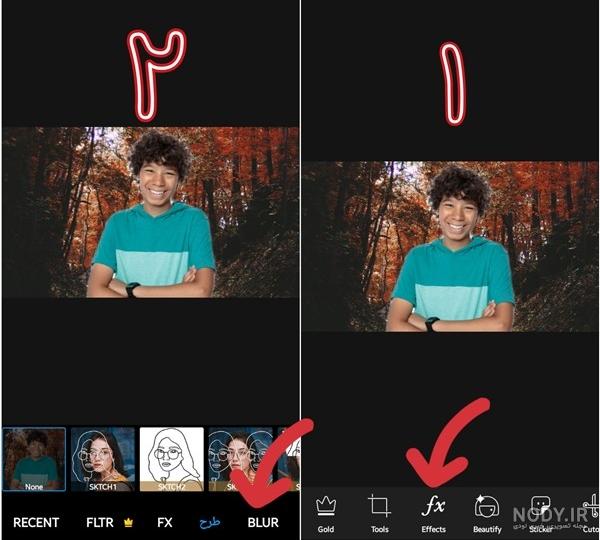Select the Tools crop icon
The height and width of the screenshot is (540, 600).
379,506
